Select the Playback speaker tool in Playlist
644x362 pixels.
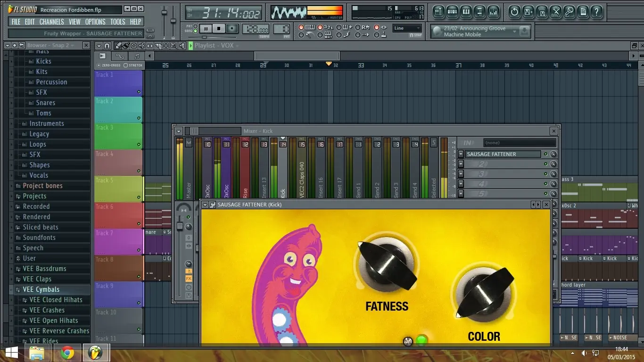[182, 46]
